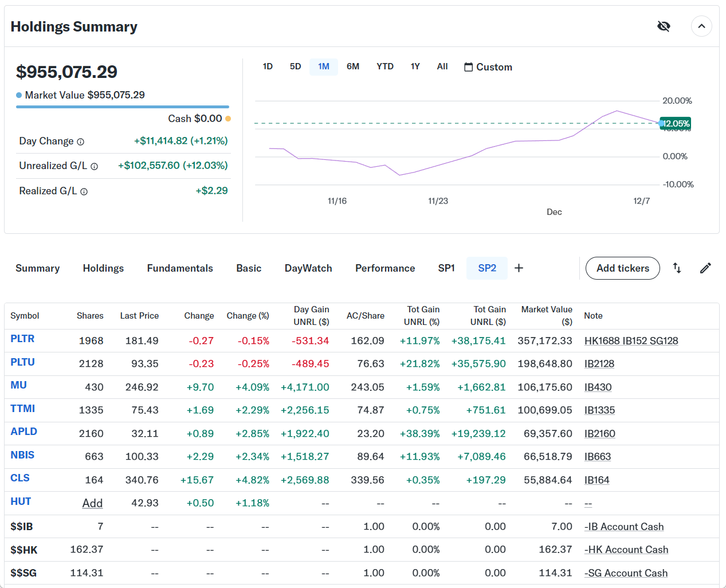Viewport: 726px width, 588px height.
Task: Click the Add tickers button
Action: click(x=622, y=268)
